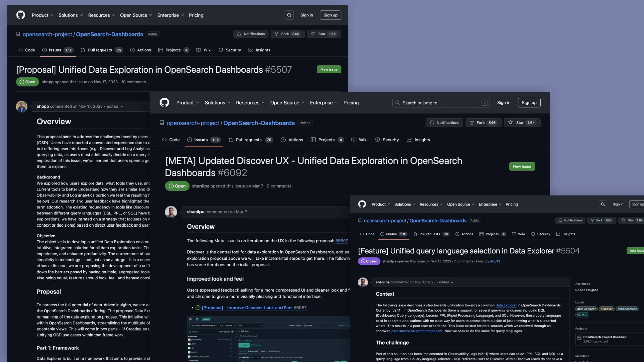
Task: Click Star 1.6k button in issue #5507 window
Action: coord(324,34)
